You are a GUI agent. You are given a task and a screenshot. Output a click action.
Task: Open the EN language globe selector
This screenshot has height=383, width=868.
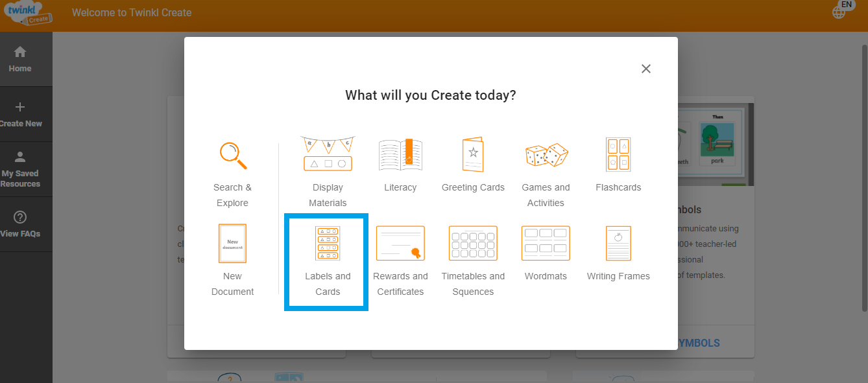point(841,11)
